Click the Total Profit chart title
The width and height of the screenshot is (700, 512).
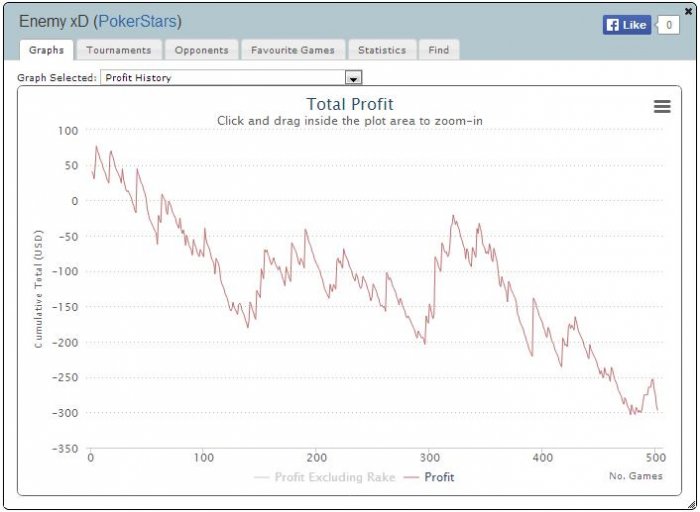350,104
